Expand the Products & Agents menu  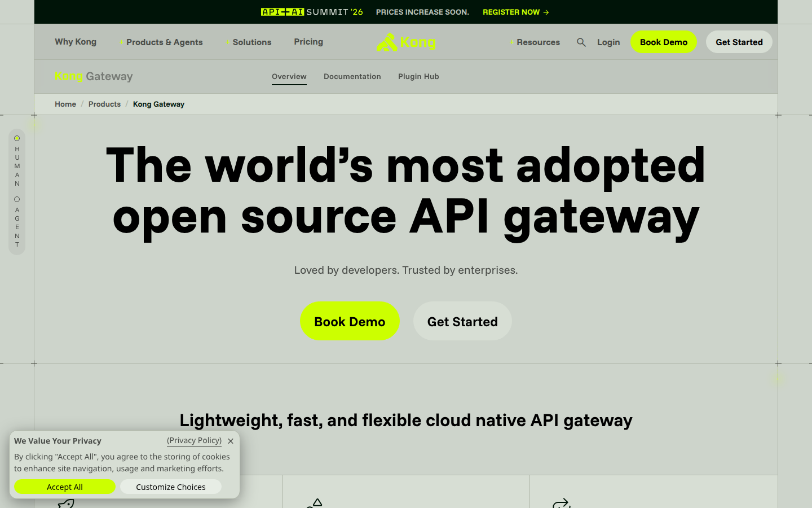pos(161,42)
